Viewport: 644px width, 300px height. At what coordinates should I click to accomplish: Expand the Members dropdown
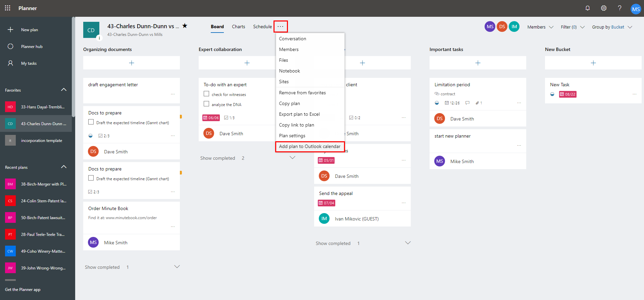(540, 27)
